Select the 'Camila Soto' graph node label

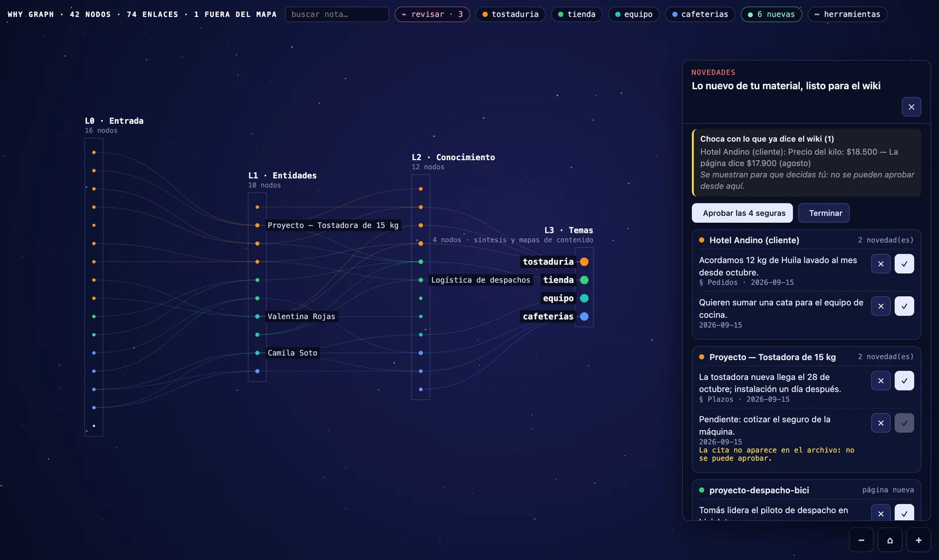[x=292, y=353]
